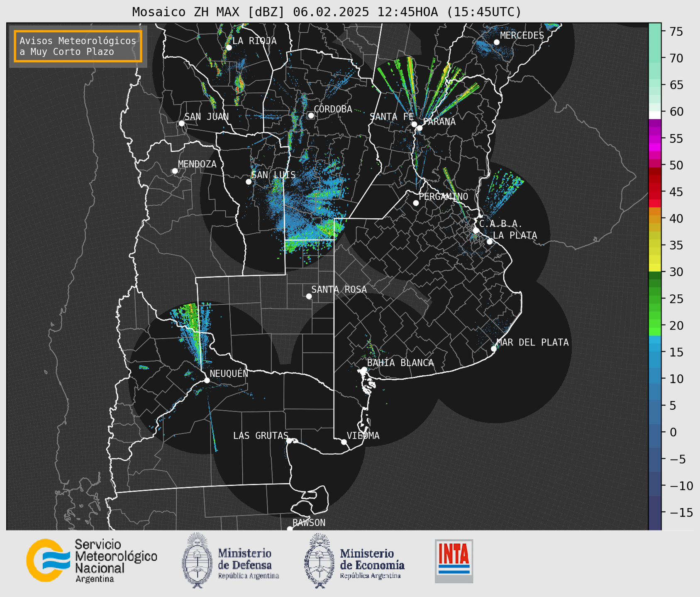The image size is (700, 597).
Task: Select the SANTA FE city marker
Action: (x=414, y=124)
